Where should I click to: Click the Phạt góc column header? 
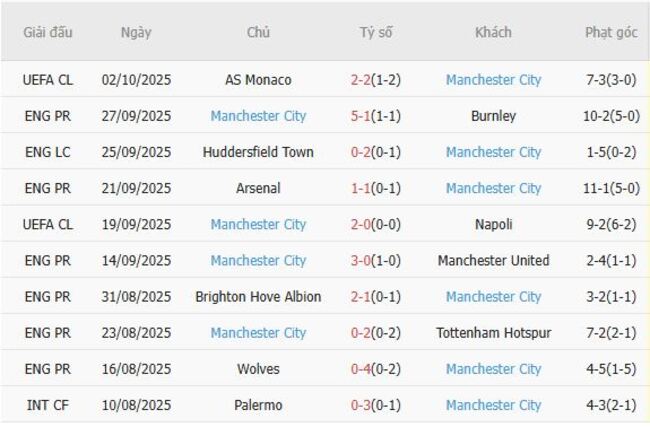(610, 32)
